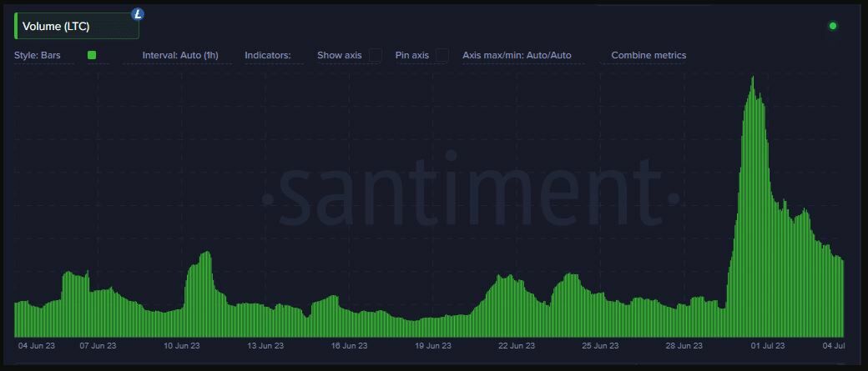The height and width of the screenshot is (371, 868).
Task: Click the 16 Jun 23 date label
Action: pyautogui.click(x=350, y=346)
